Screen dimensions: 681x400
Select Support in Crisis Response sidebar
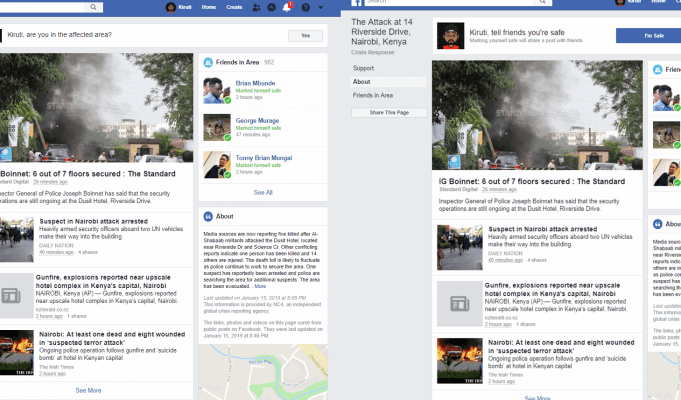coord(363,68)
